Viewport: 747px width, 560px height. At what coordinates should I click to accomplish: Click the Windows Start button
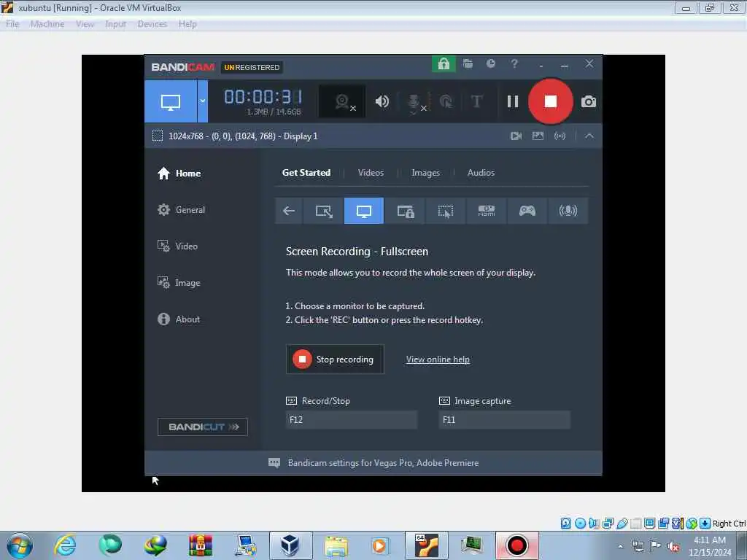click(20, 545)
